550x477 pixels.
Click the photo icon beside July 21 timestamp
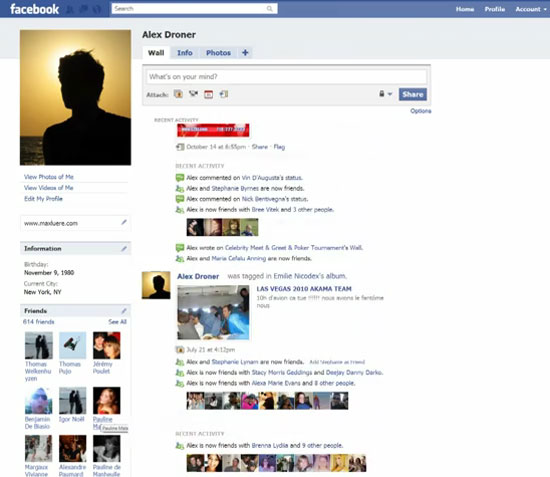[x=180, y=349]
